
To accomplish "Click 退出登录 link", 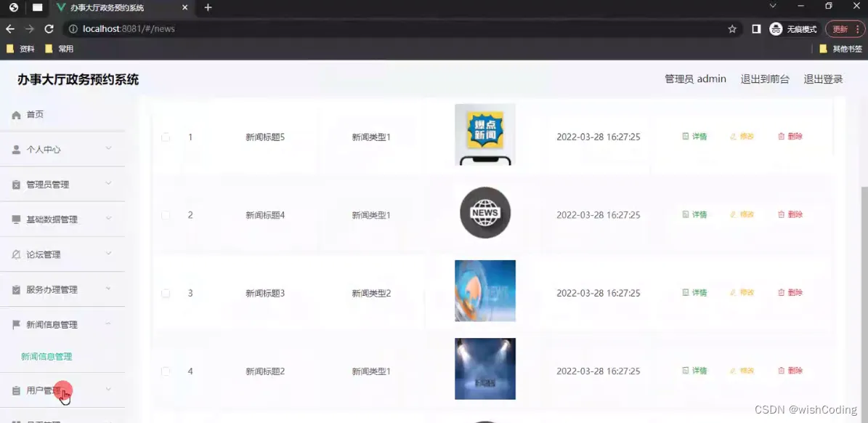I will [823, 79].
